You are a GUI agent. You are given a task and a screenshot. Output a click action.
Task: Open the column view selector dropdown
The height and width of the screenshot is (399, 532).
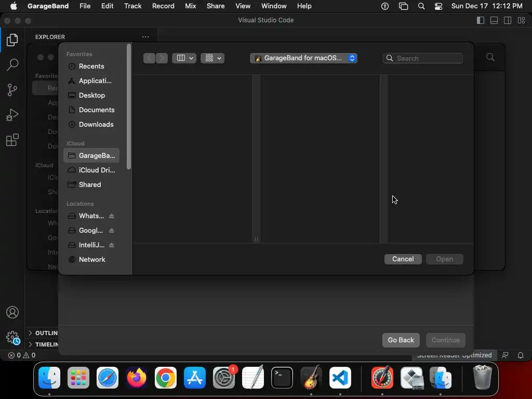coord(184,58)
